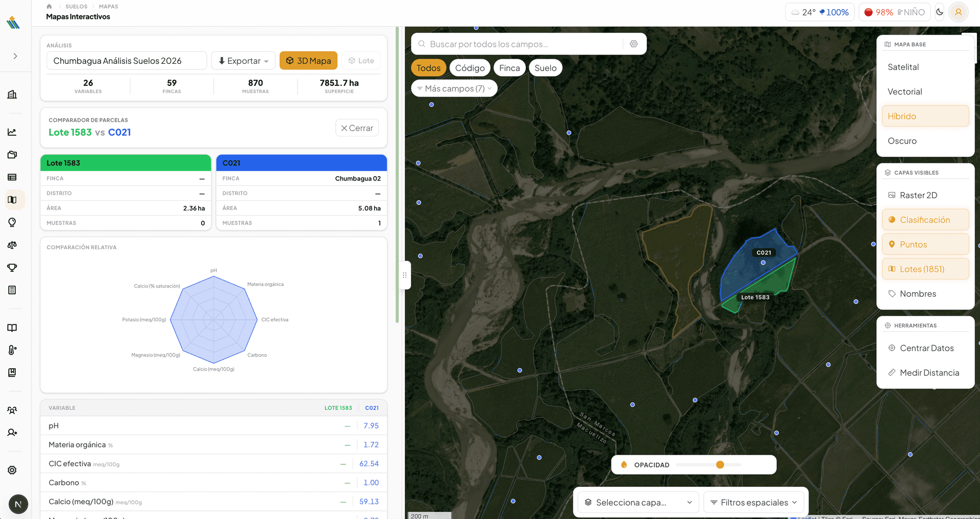
Task: Open the 98% NIÑO indicator
Action: pos(895,12)
